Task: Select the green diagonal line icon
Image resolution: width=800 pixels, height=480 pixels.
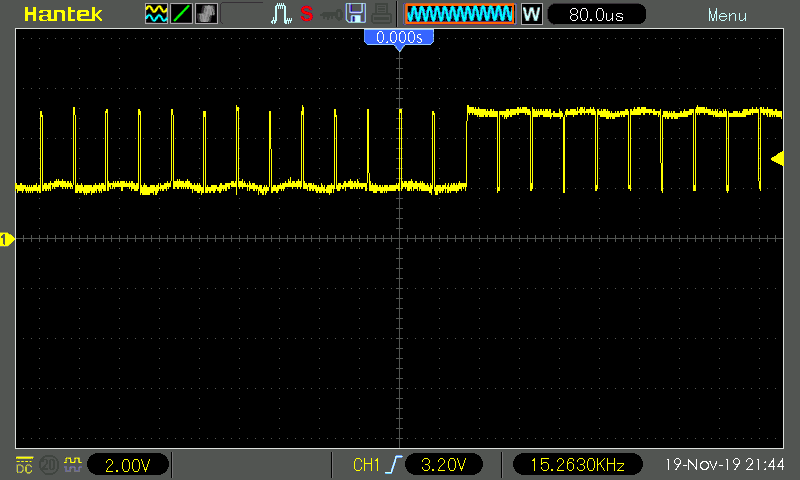Action: tap(181, 15)
